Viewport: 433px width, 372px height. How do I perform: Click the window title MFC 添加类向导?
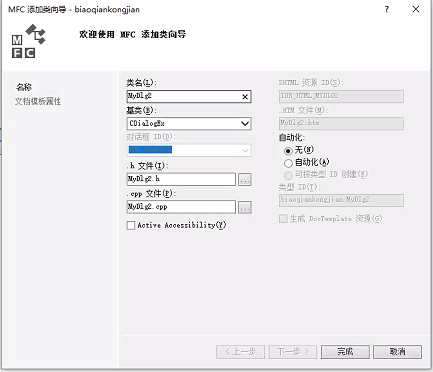pos(74,9)
